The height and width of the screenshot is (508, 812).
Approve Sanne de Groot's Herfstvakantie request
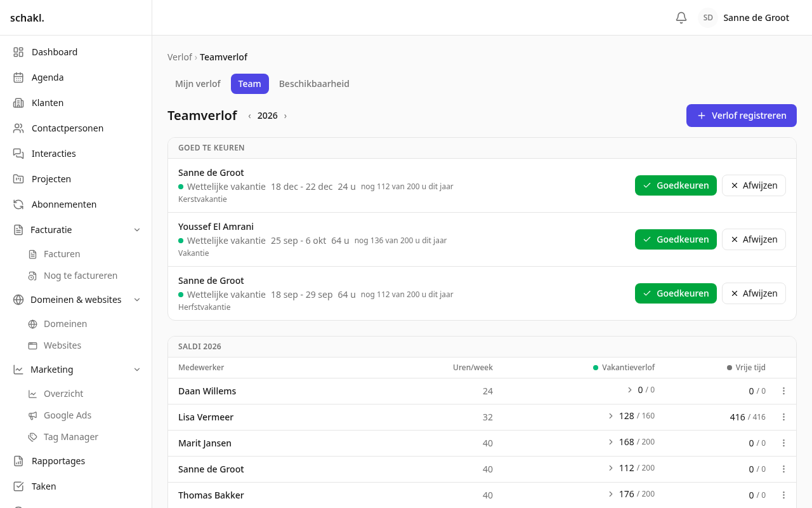click(x=676, y=293)
